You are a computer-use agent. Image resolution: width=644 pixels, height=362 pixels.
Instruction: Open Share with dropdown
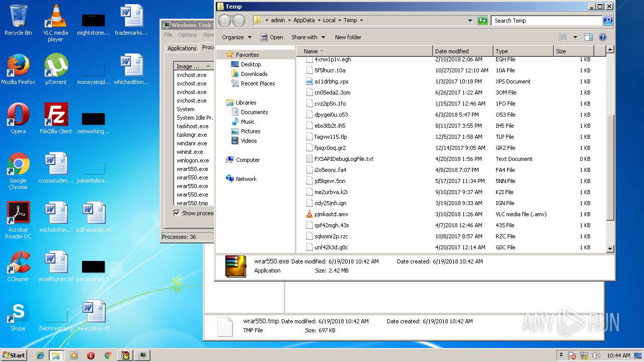308,37
